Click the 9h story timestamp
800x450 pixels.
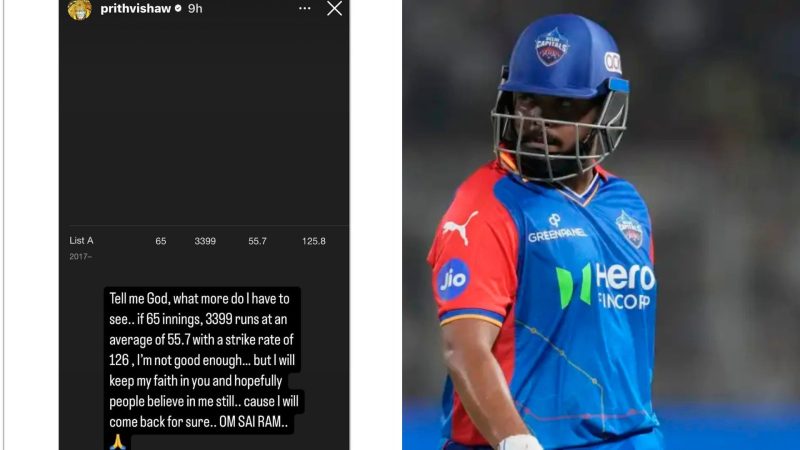195,9
